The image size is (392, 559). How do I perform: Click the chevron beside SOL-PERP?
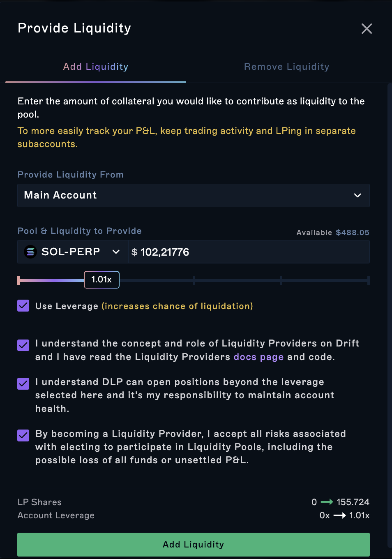[116, 252]
